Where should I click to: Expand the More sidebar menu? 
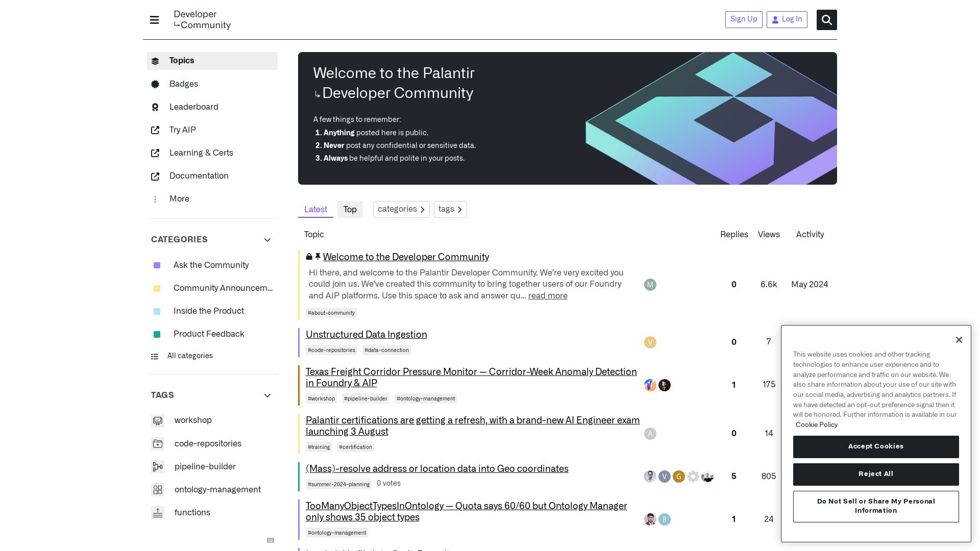pos(212,199)
